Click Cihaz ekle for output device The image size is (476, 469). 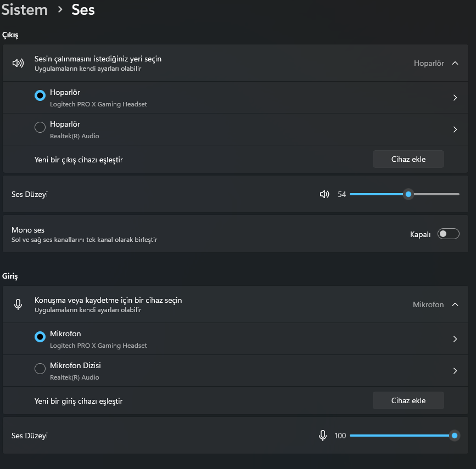tap(408, 159)
